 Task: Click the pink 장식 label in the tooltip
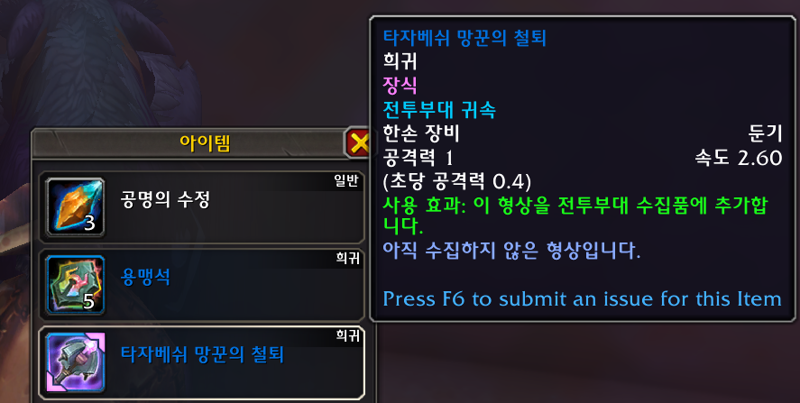click(x=400, y=86)
